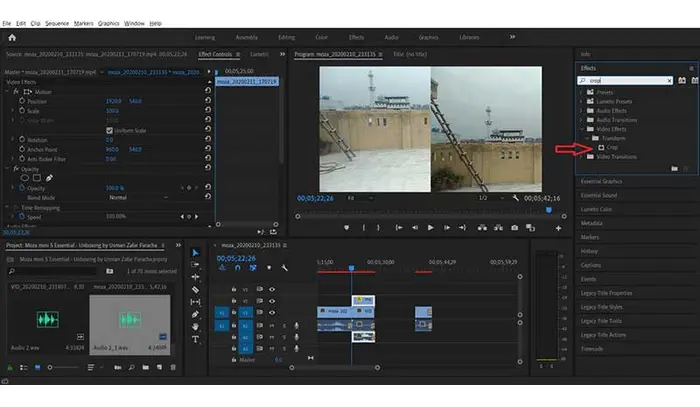Open the Sequence menu
The image size is (700, 407).
pyautogui.click(x=57, y=23)
